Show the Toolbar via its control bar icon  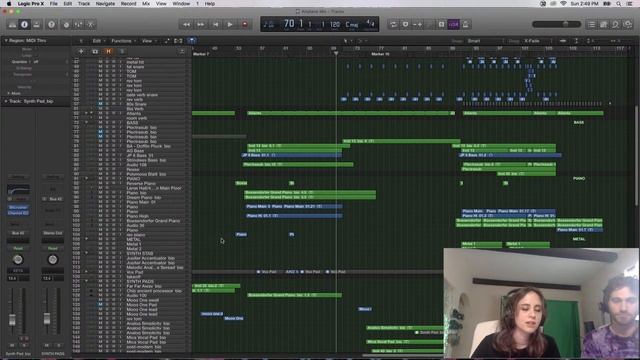[37, 24]
